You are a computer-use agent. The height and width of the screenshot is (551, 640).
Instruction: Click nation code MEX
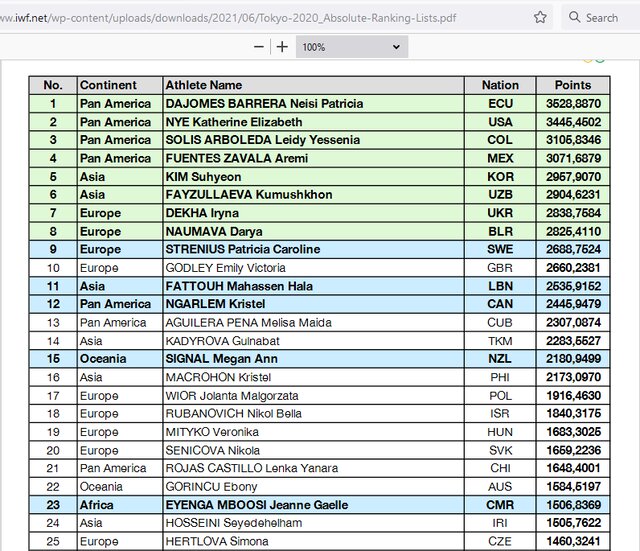click(500, 158)
